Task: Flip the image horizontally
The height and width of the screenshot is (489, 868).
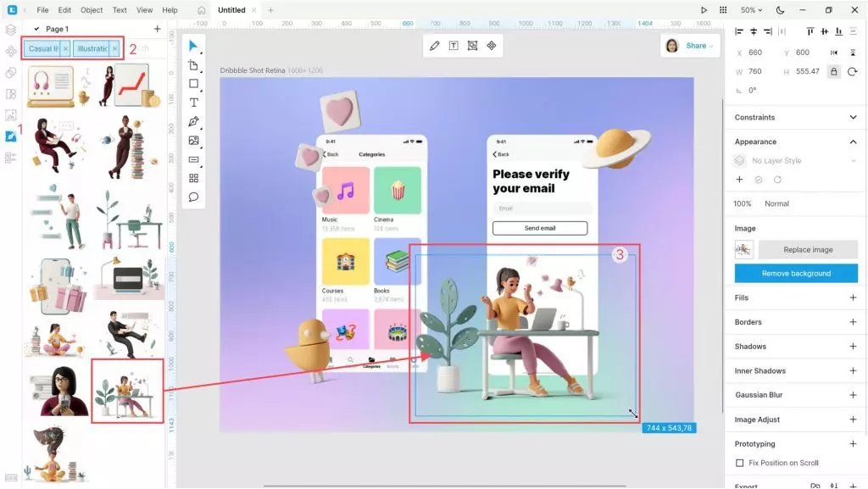Action: tap(834, 53)
